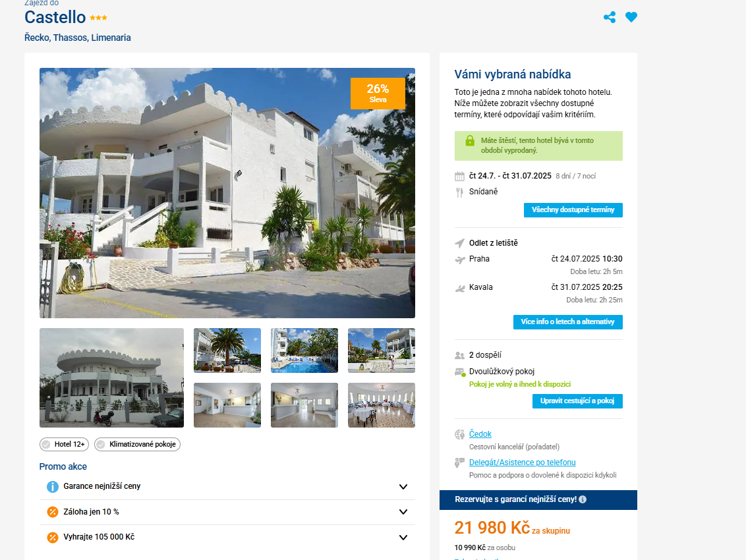
Task: Click the 26% Sleva discount badge
Action: pos(378,94)
